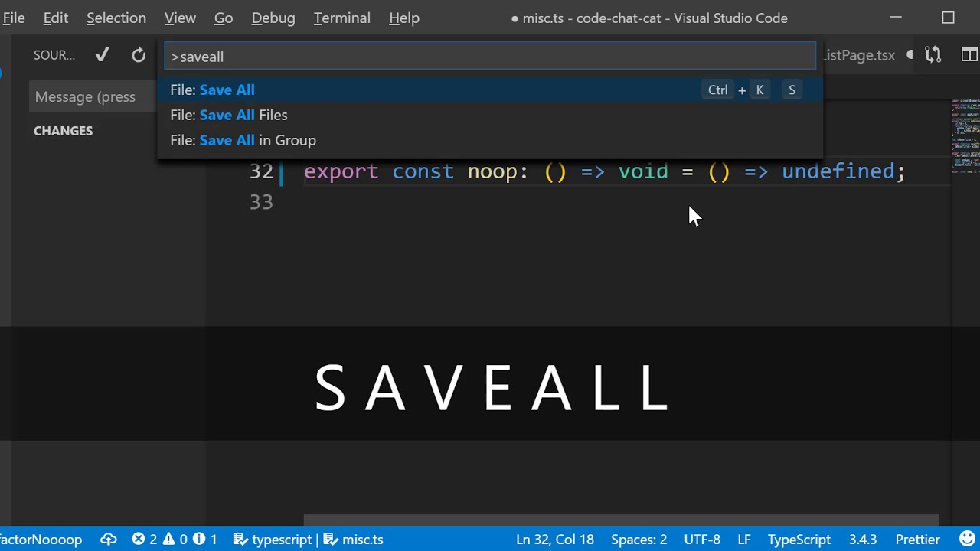The height and width of the screenshot is (551, 980).
Task: Open the Terminal menu
Action: (342, 18)
